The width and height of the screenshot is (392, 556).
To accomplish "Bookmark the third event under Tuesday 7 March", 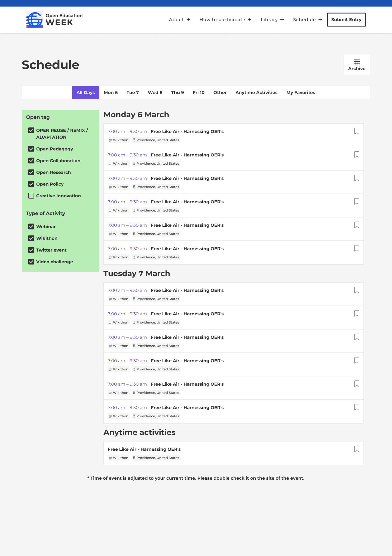I will point(357,337).
